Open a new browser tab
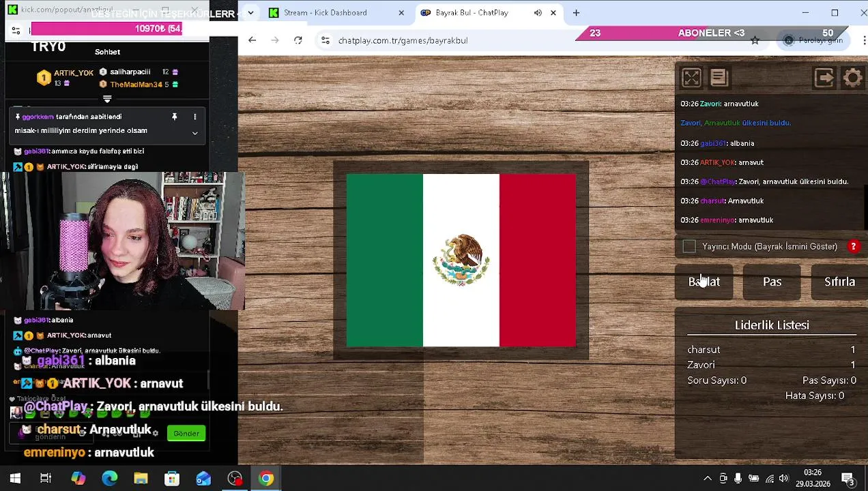The image size is (868, 491). click(577, 13)
